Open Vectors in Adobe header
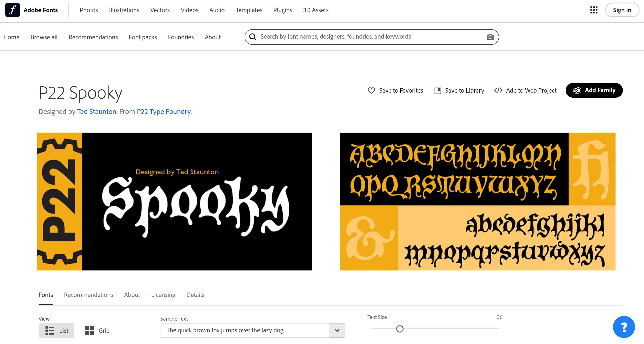Image resolution: width=644 pixels, height=344 pixels. coord(160,10)
